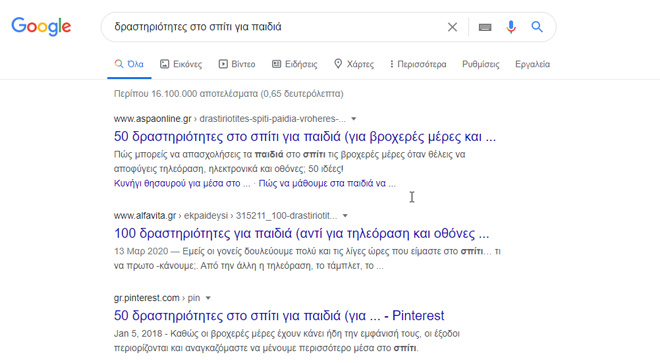
Task: Click the blue magnifier search button
Action: (537, 27)
